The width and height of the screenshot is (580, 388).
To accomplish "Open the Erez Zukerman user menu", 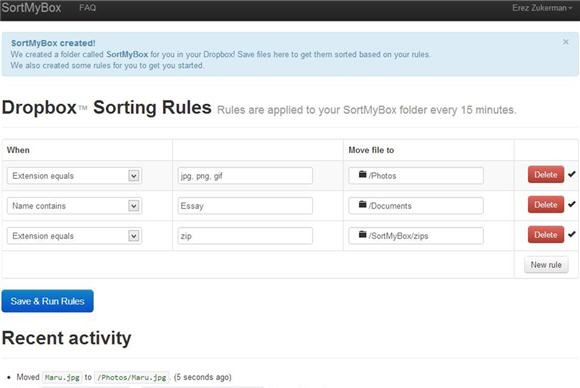I will 542,8.
